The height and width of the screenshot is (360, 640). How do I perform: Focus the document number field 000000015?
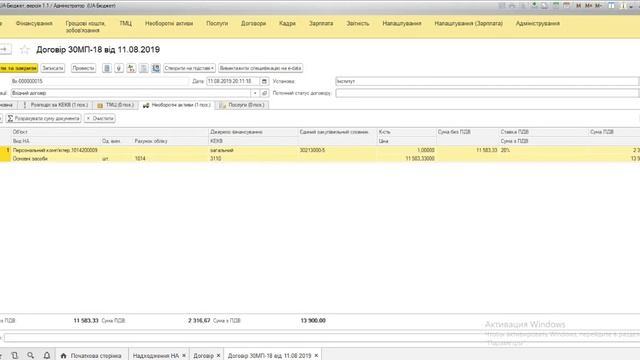coord(100,81)
